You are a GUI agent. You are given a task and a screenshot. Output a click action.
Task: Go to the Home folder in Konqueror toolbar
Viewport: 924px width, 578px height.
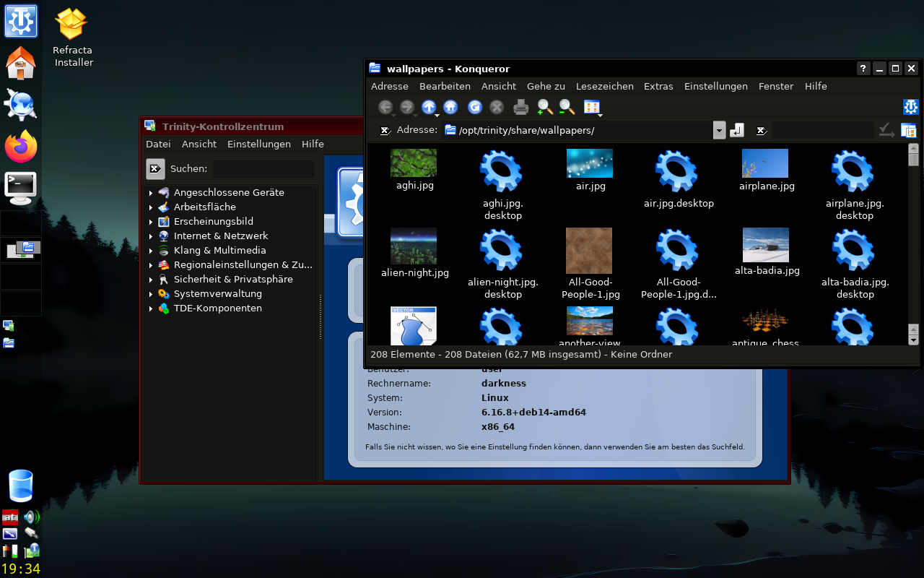tap(450, 108)
